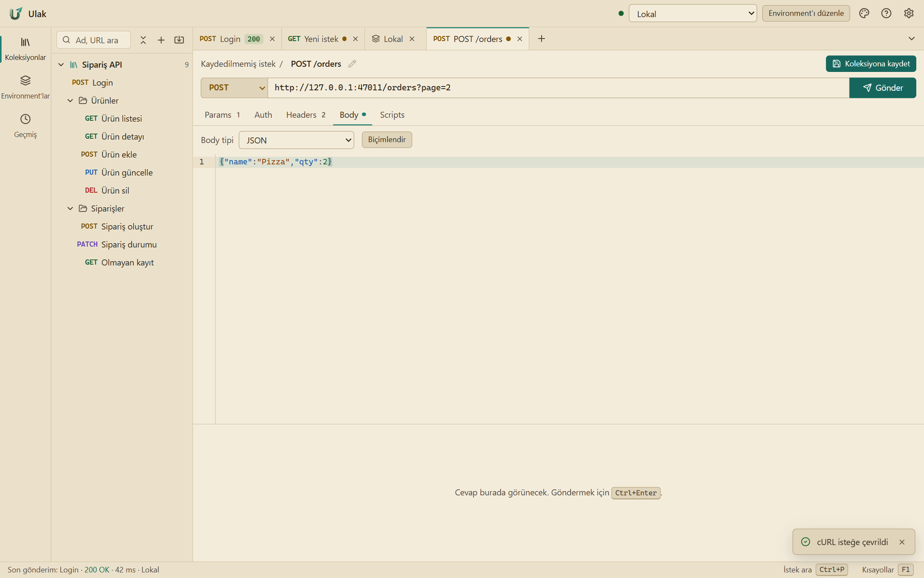924x578 pixels.
Task: Click Environment'ı düzenle button
Action: tap(806, 13)
